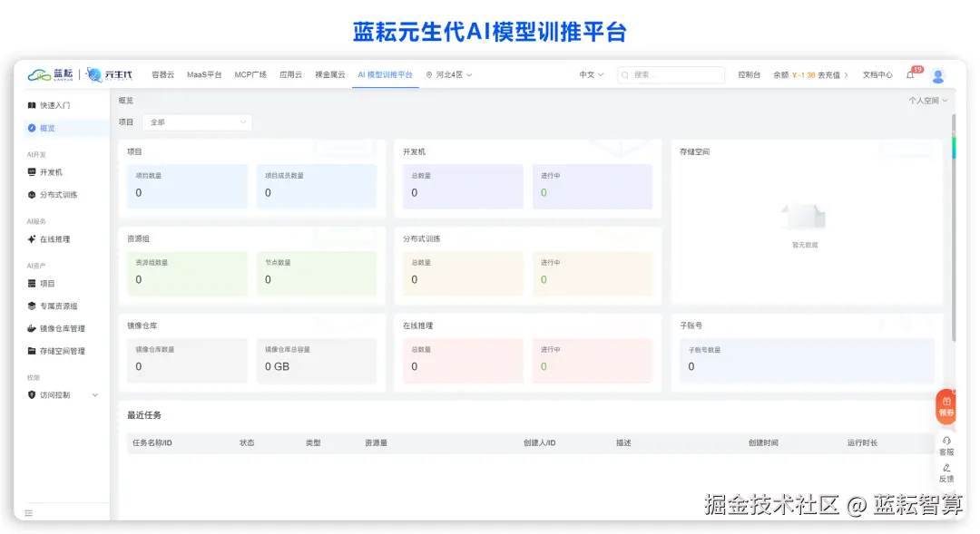Viewport: 980px width, 534px height.
Task: Open the user avatar menu
Action: point(937,75)
